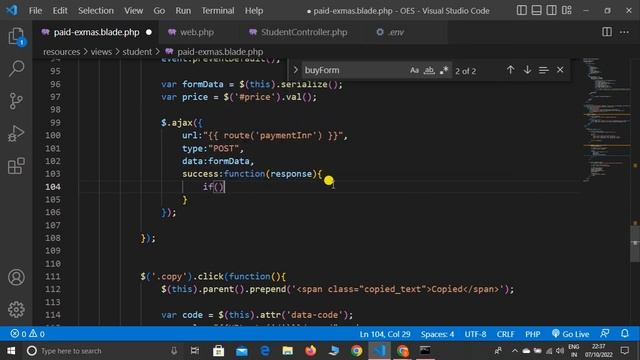Click Ln 104, Col 29 in status bar

click(x=385, y=334)
